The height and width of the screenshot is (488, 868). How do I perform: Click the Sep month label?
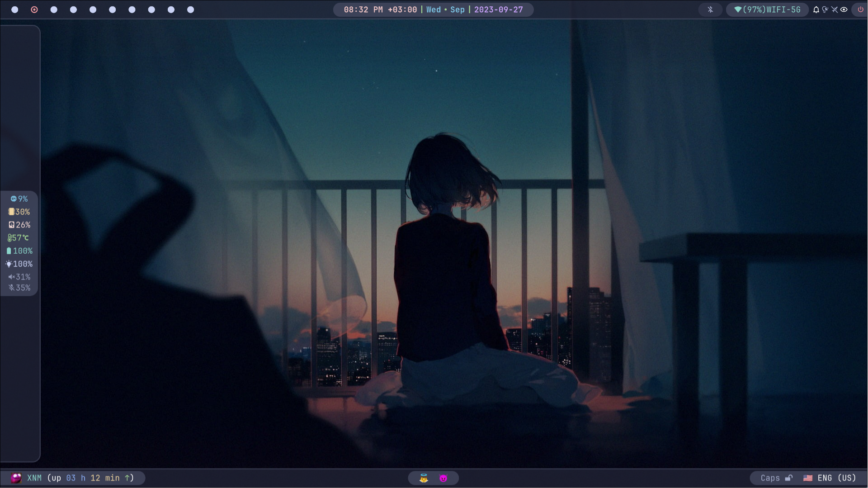tap(458, 9)
